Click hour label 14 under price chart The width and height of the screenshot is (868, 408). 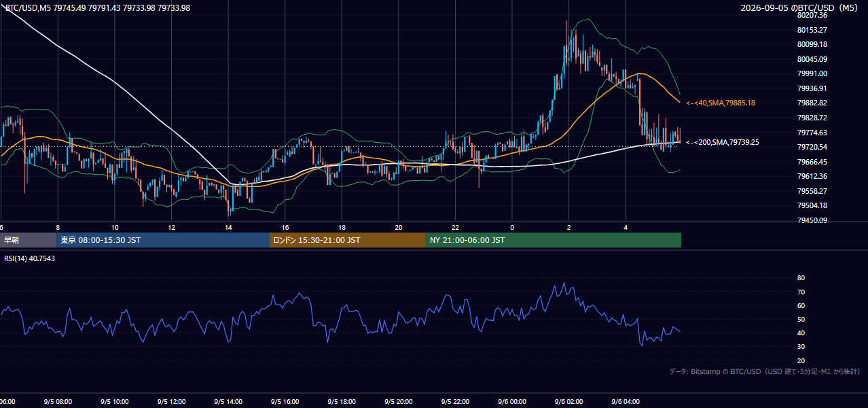pos(228,227)
